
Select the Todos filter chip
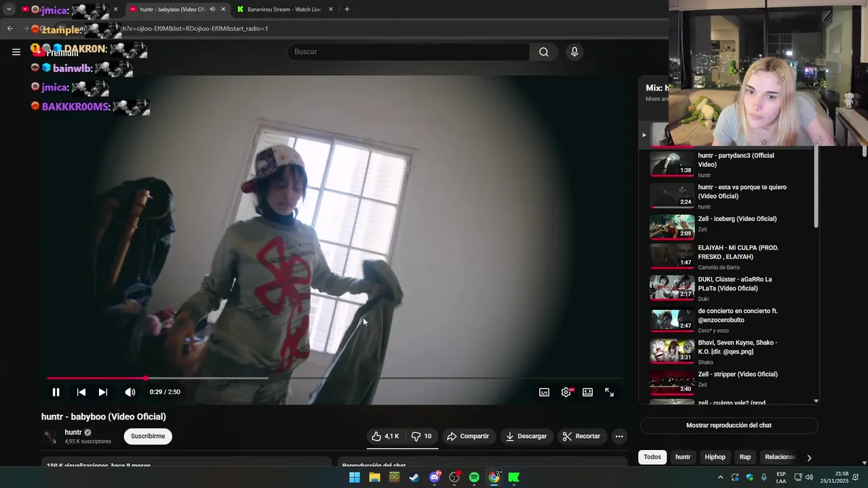[x=652, y=457]
